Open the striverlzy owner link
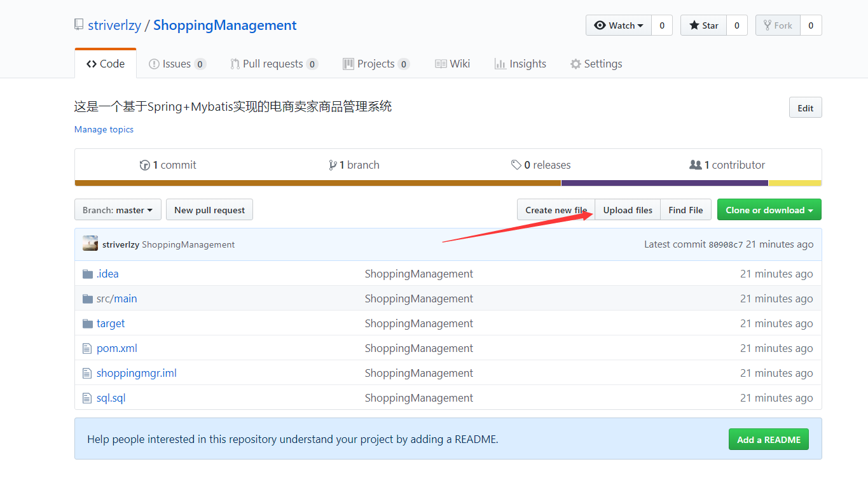The width and height of the screenshot is (868, 485). coord(114,25)
